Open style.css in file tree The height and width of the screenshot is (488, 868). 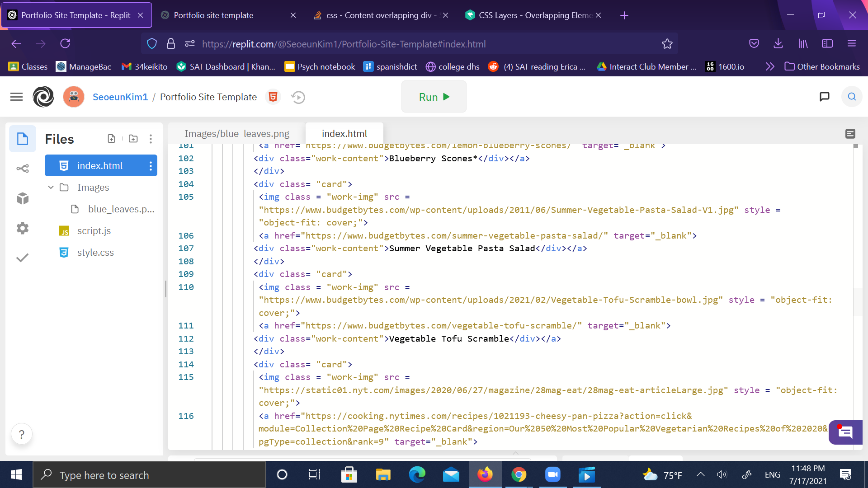95,253
